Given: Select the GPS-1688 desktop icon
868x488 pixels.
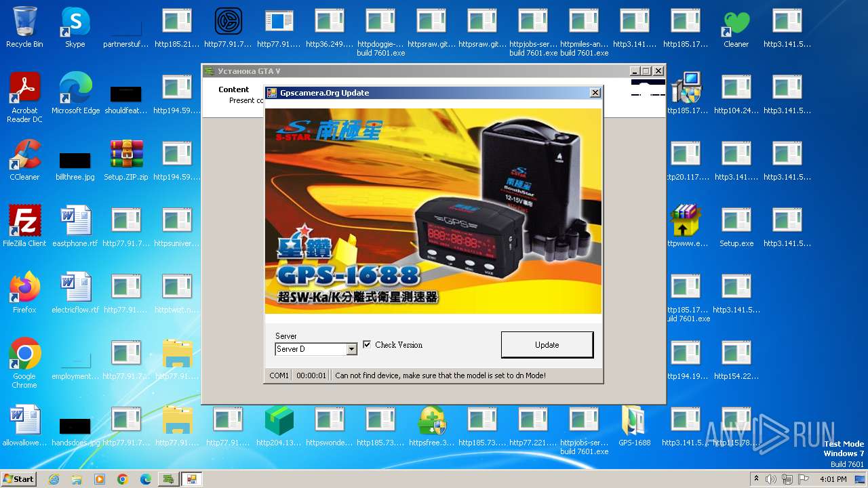Looking at the screenshot, I should pyautogui.click(x=634, y=426).
